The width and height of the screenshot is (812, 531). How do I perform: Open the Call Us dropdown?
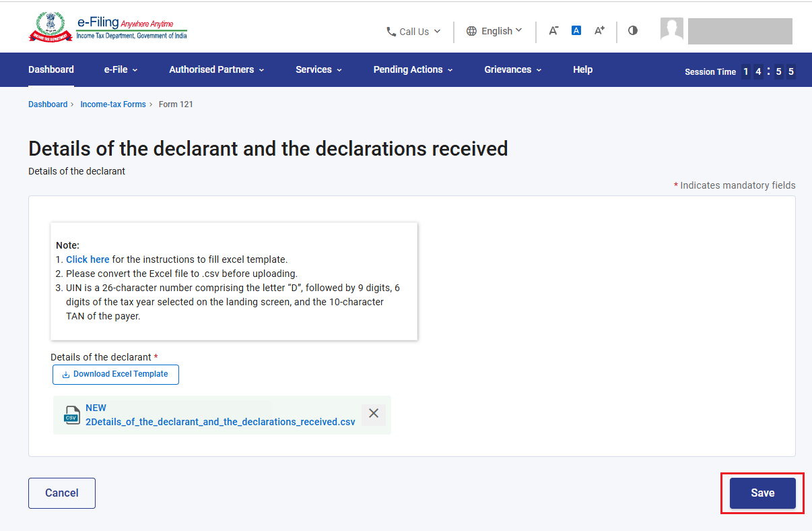tap(413, 31)
